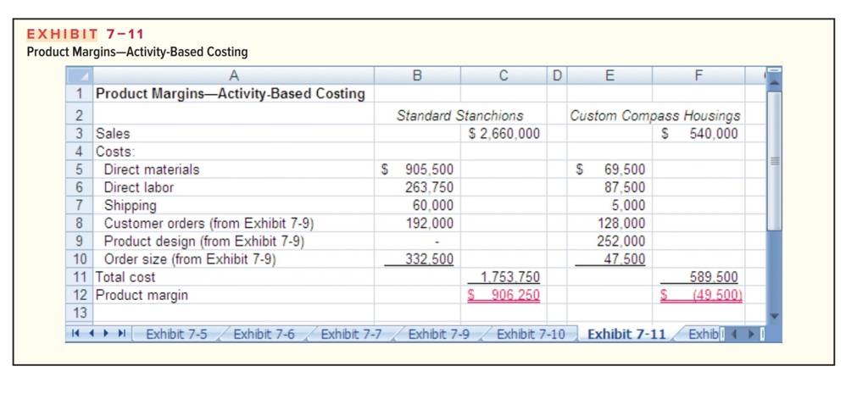Click the 'Standard Stanchions' heading cell
Screen dimensions: 868x394
459,115
